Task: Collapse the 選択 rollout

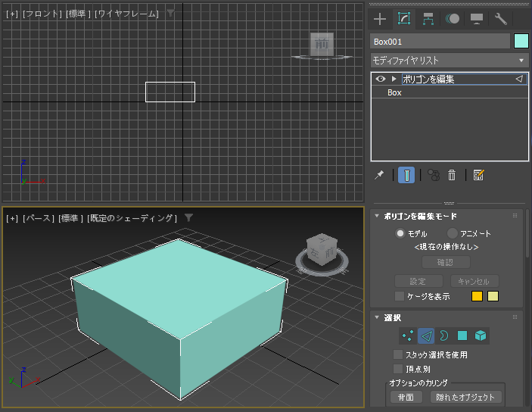Action: pos(377,317)
